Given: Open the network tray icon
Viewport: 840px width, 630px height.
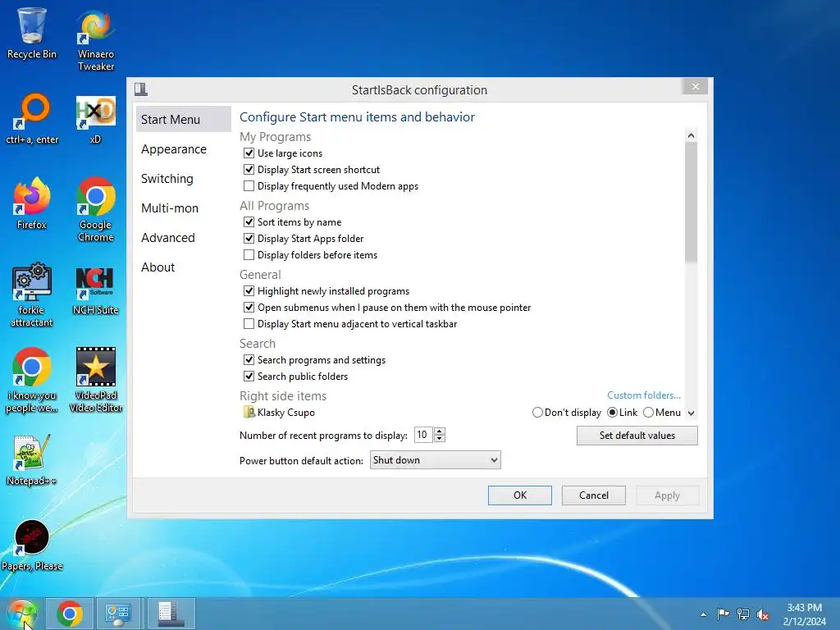Looking at the screenshot, I should click(743, 614).
